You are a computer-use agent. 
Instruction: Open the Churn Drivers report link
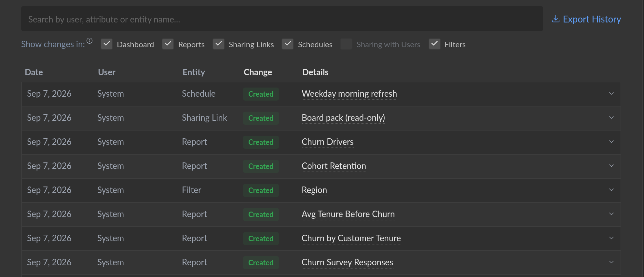click(x=327, y=142)
